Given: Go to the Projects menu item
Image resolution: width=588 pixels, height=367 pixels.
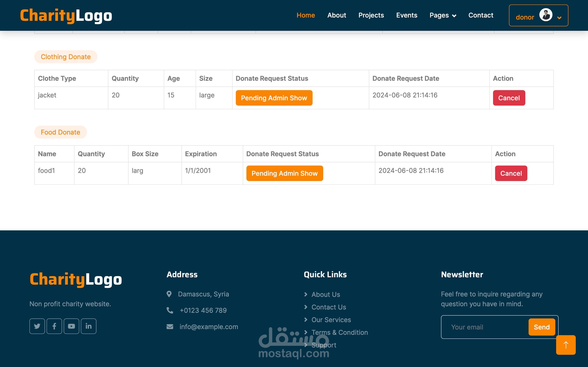Looking at the screenshot, I should [x=371, y=15].
